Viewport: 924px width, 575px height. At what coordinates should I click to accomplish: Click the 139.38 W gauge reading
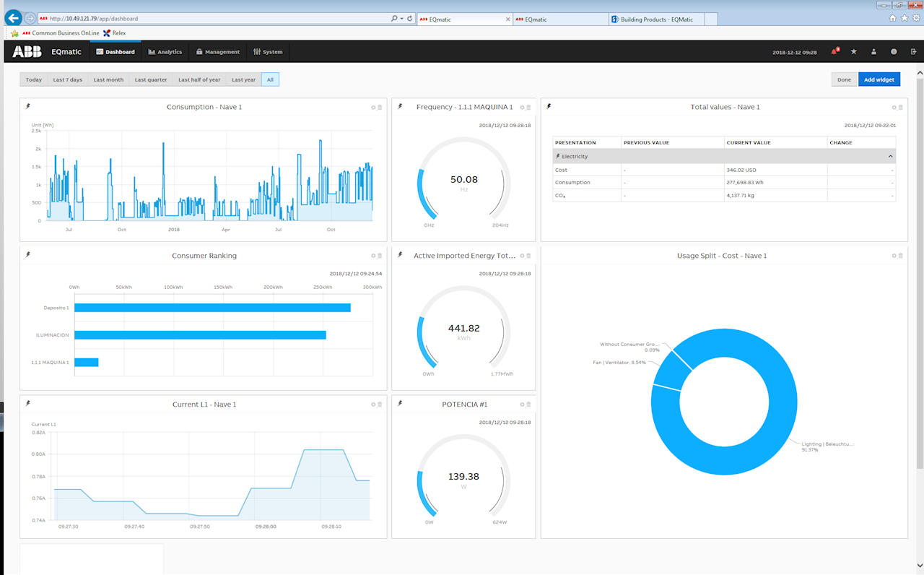(x=464, y=477)
